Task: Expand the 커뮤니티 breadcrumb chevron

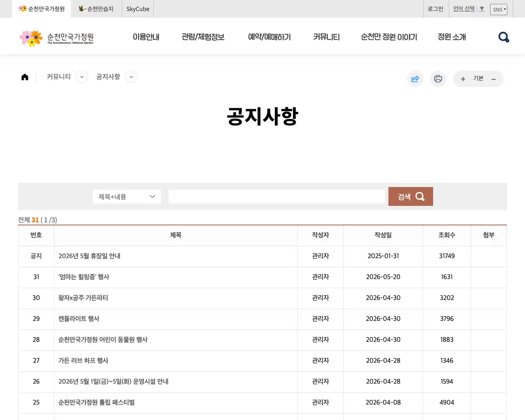Action: [x=82, y=77]
